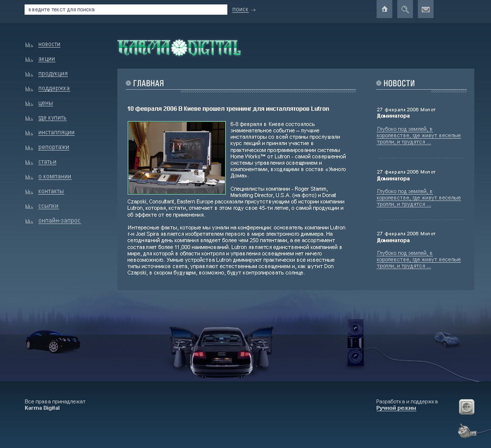
Task: Go to репортажи section
Action: point(54,147)
